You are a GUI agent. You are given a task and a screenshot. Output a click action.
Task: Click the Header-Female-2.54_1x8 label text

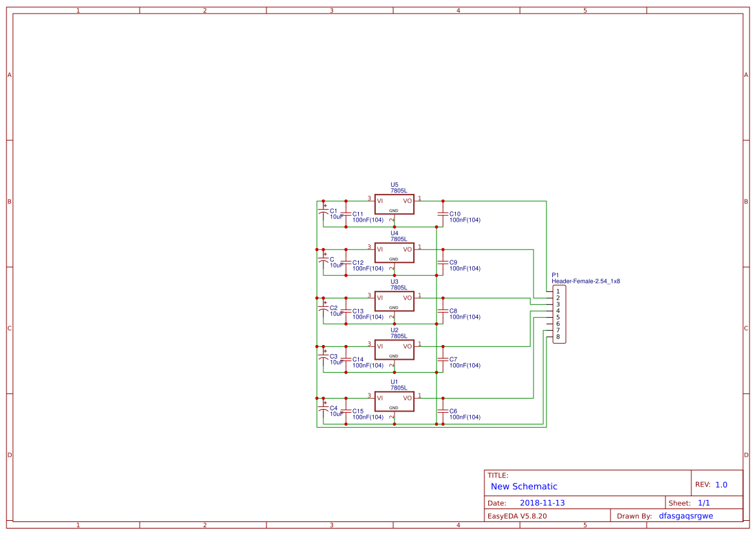coord(585,282)
